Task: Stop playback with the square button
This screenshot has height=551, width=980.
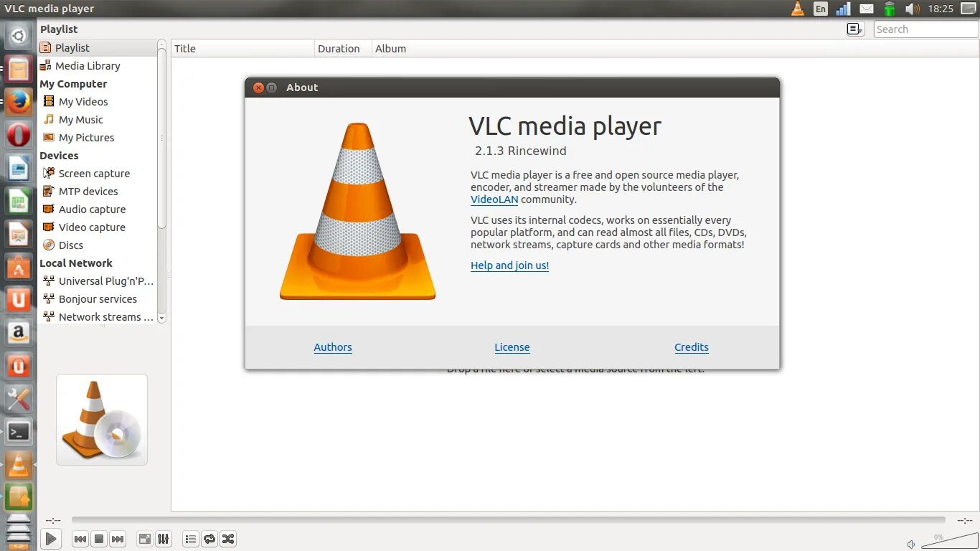Action: point(99,539)
